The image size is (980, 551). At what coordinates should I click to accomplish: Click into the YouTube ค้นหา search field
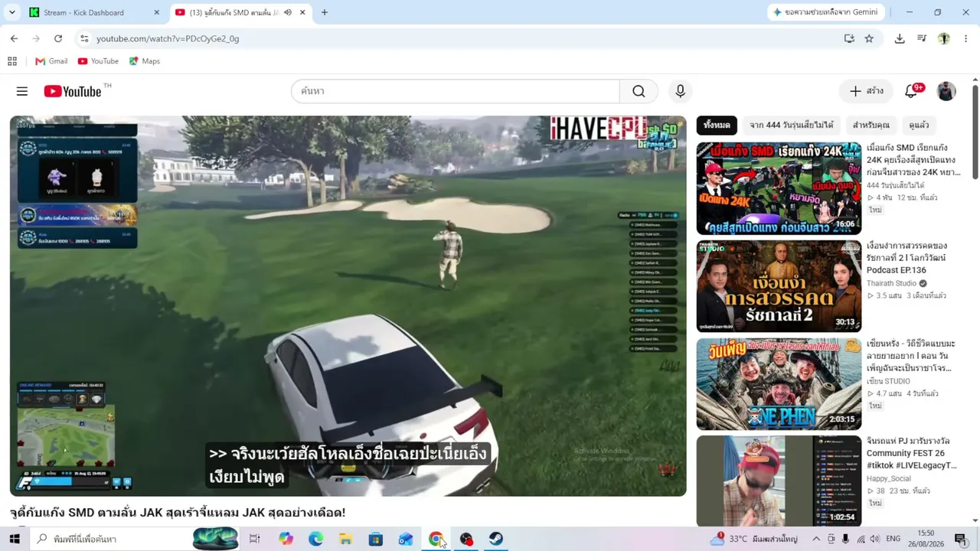click(x=456, y=91)
